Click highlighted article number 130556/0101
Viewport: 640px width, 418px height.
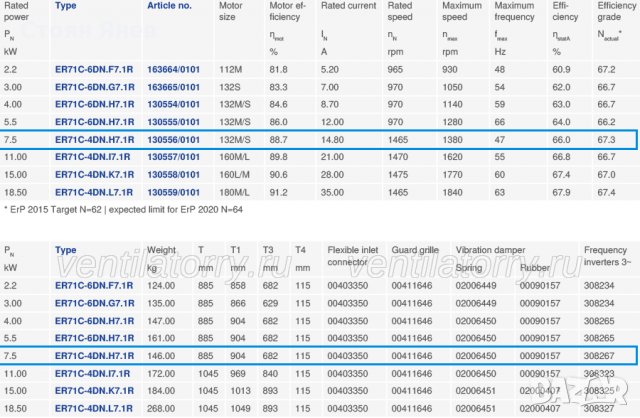pyautogui.click(x=173, y=140)
